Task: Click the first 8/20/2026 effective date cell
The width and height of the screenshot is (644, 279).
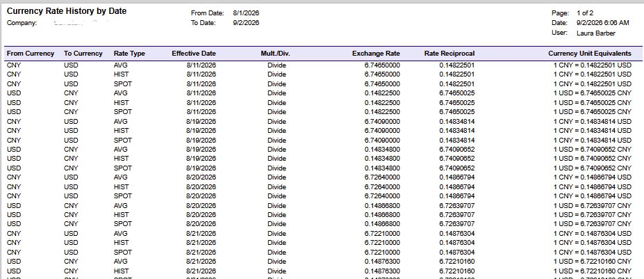Action: [201, 177]
